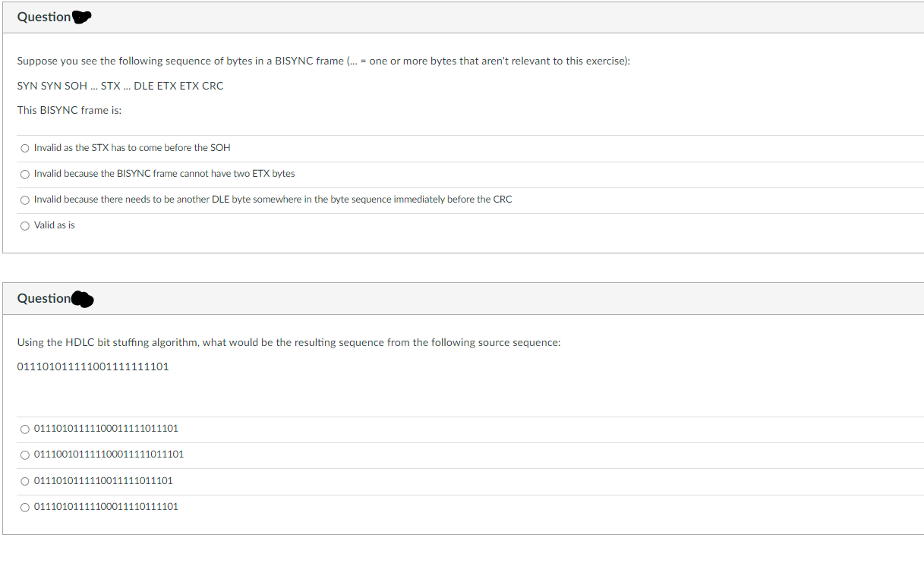Pick the answer mentioning another DLE byte before CRC

tap(272, 199)
